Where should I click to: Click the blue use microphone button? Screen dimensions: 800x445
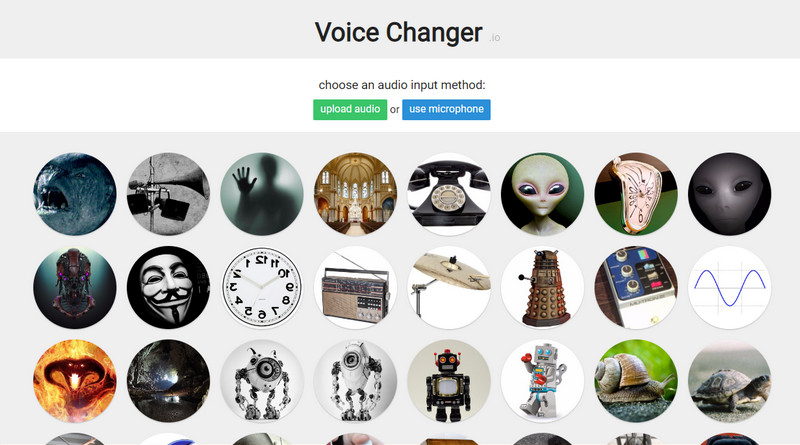coord(446,109)
